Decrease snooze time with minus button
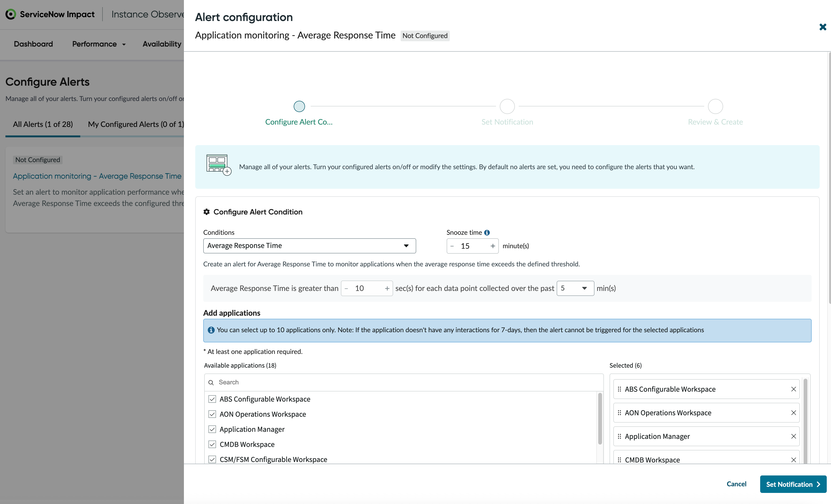This screenshot has width=831, height=504. [x=452, y=246]
